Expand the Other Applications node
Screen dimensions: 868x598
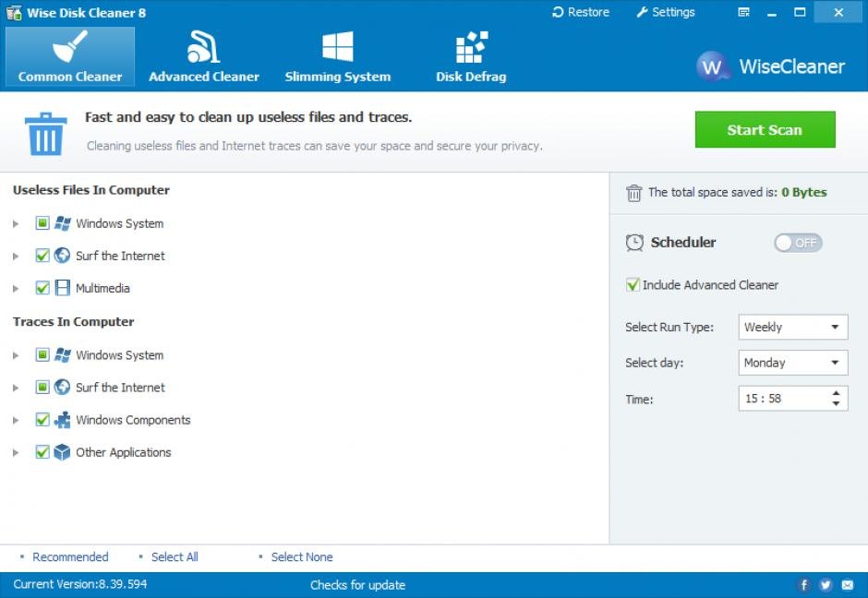(x=16, y=452)
